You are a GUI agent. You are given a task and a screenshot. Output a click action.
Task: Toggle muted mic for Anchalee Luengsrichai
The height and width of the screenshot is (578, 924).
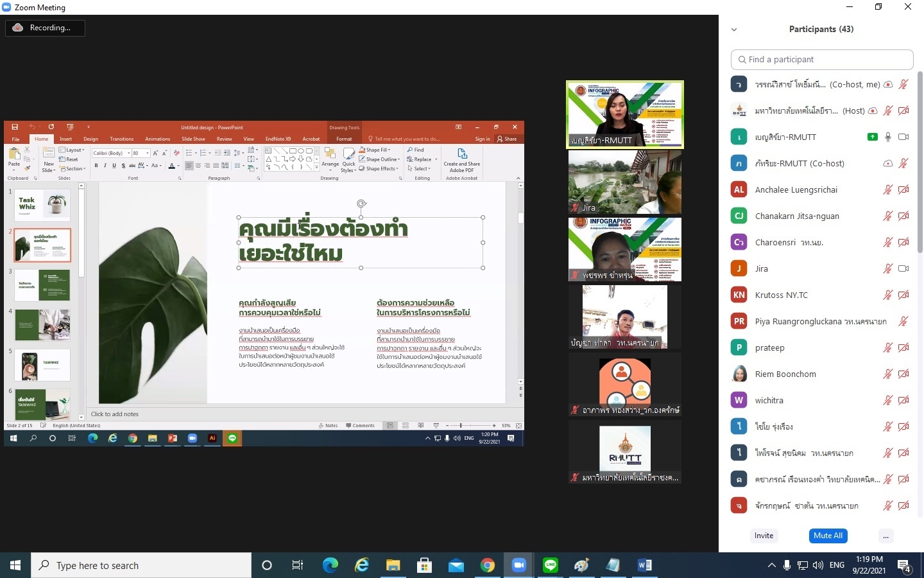(x=888, y=189)
